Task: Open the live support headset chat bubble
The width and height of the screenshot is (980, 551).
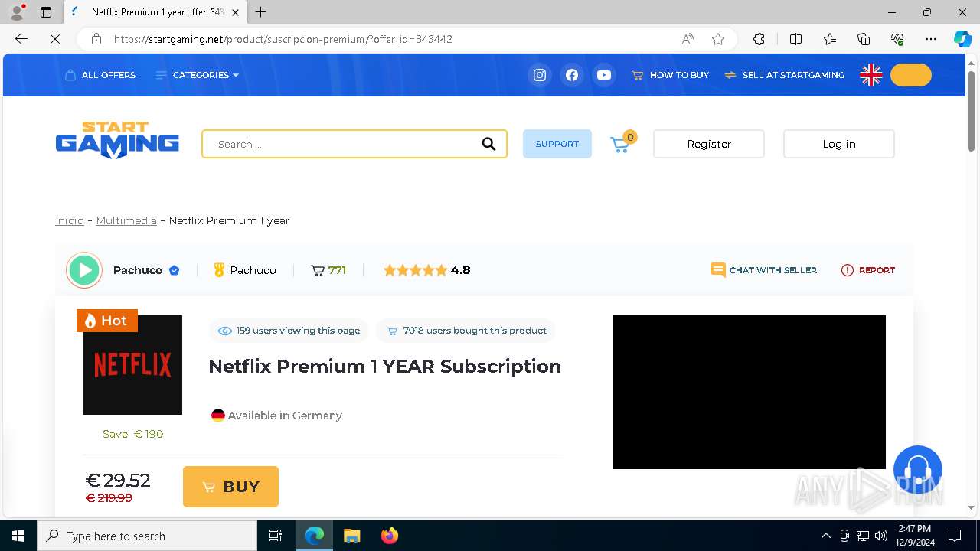Action: click(x=918, y=470)
